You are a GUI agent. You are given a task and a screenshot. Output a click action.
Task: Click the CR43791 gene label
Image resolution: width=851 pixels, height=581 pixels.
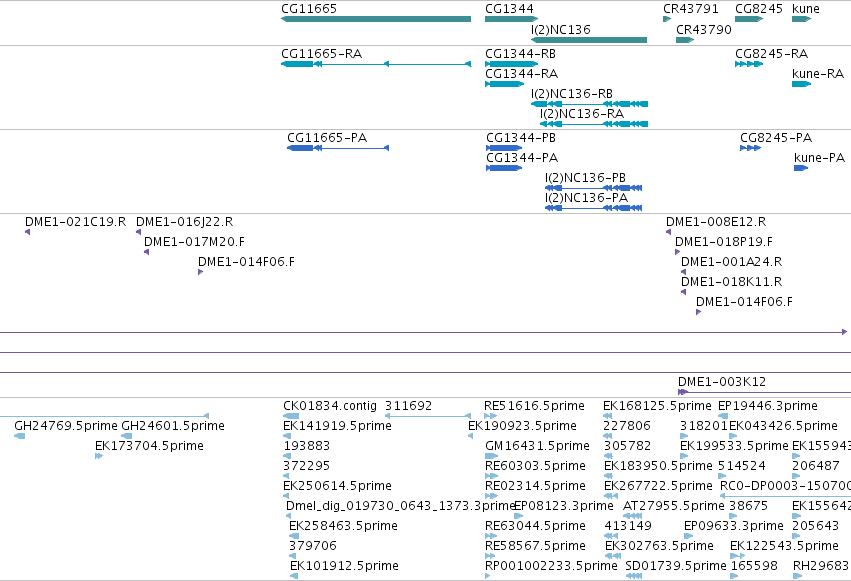[x=690, y=9]
